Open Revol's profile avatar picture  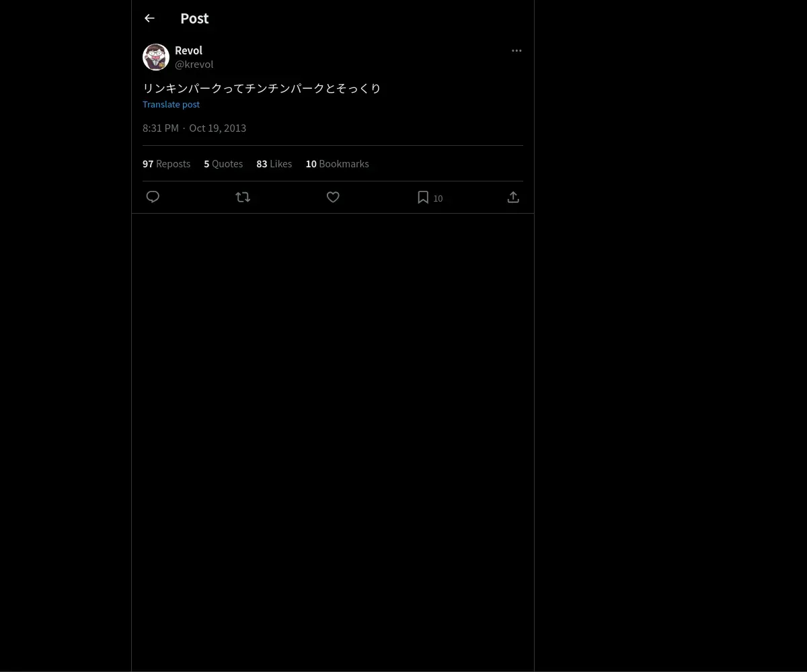click(156, 57)
